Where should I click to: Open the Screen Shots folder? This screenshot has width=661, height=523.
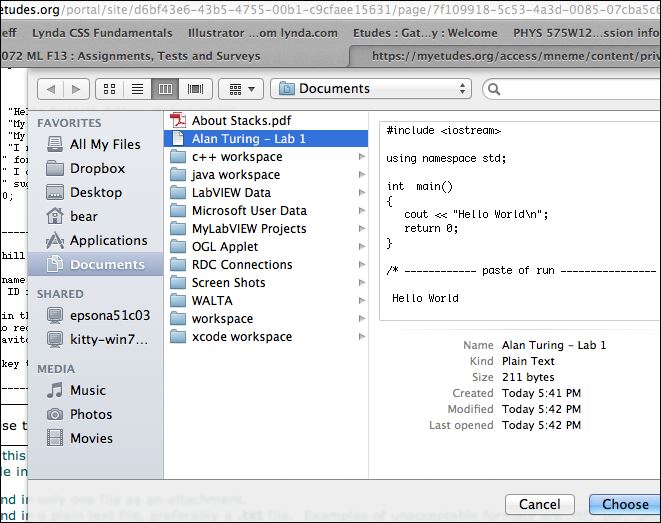pyautogui.click(x=266, y=282)
